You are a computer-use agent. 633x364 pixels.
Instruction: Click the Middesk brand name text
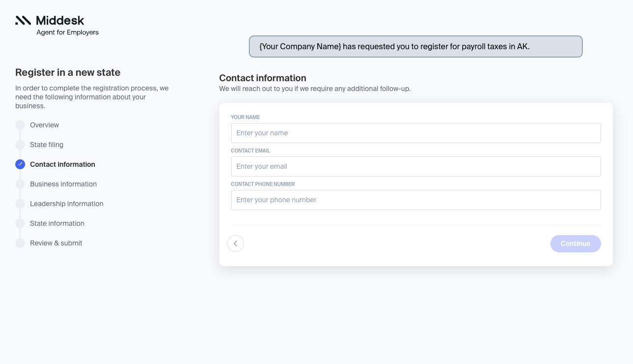click(60, 21)
